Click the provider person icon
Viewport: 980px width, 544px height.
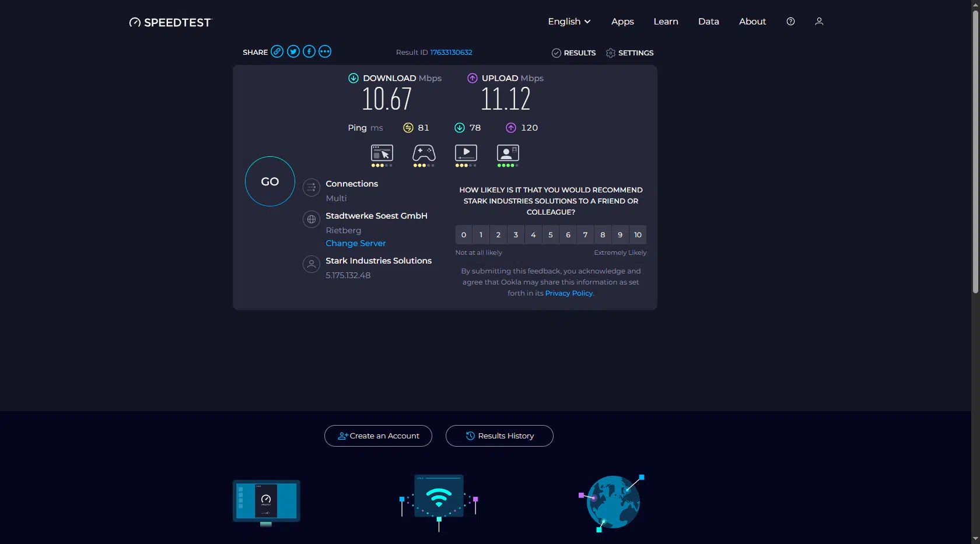coord(311,264)
